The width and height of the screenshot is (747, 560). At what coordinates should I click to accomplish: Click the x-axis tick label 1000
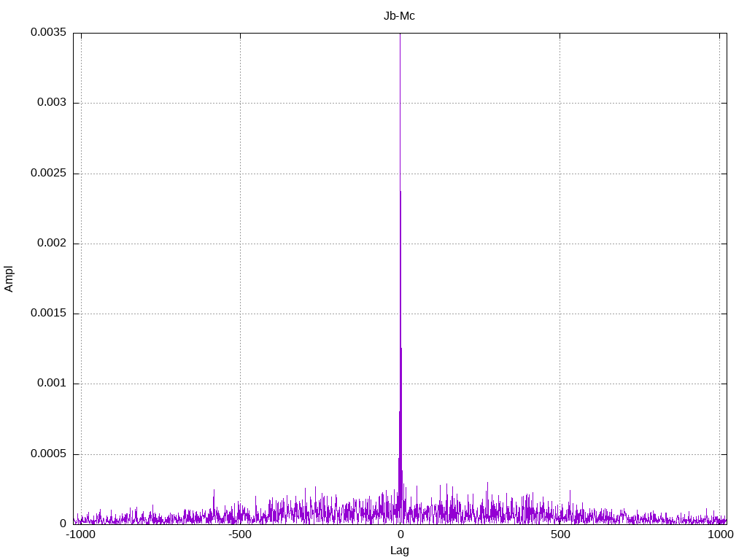tap(720, 534)
